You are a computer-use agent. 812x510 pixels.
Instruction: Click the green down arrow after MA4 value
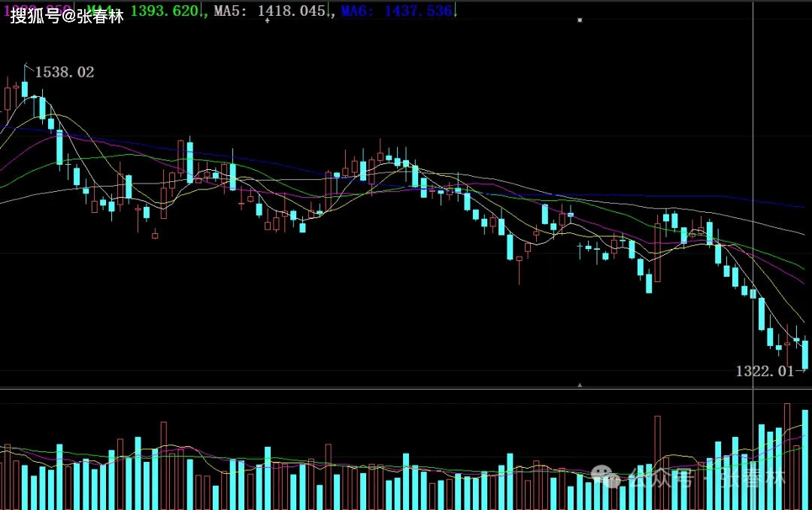204,11
